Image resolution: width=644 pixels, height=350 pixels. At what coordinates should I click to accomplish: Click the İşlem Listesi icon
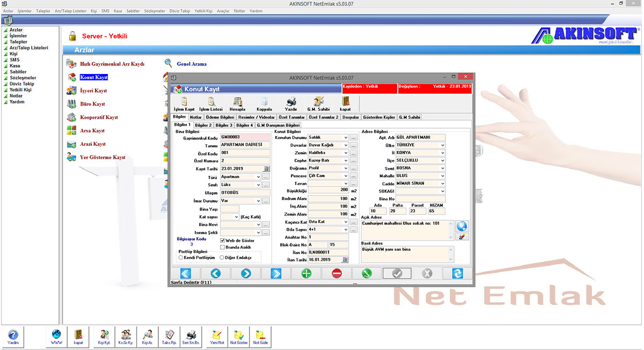point(210,103)
